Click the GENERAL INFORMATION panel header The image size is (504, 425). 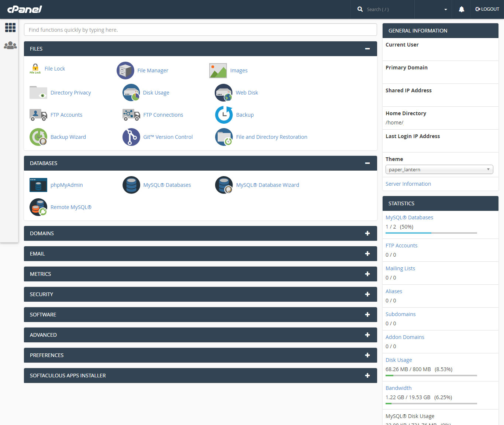point(440,31)
